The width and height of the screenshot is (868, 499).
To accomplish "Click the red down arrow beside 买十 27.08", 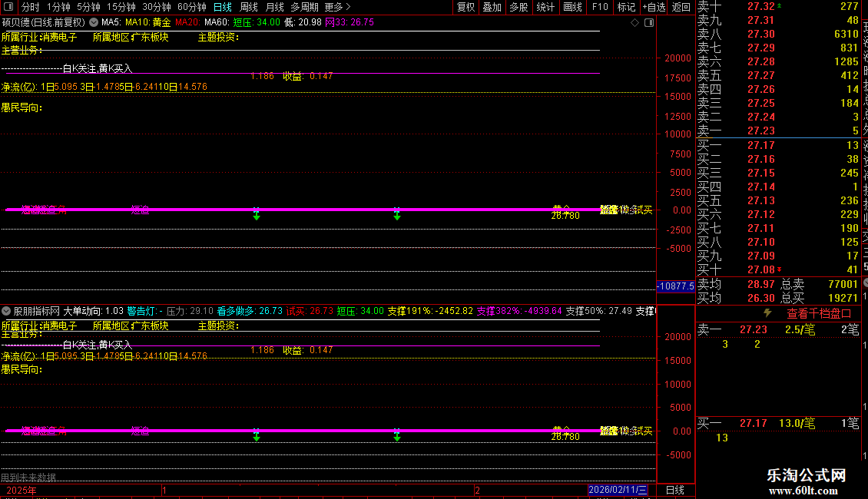I will click(780, 269).
